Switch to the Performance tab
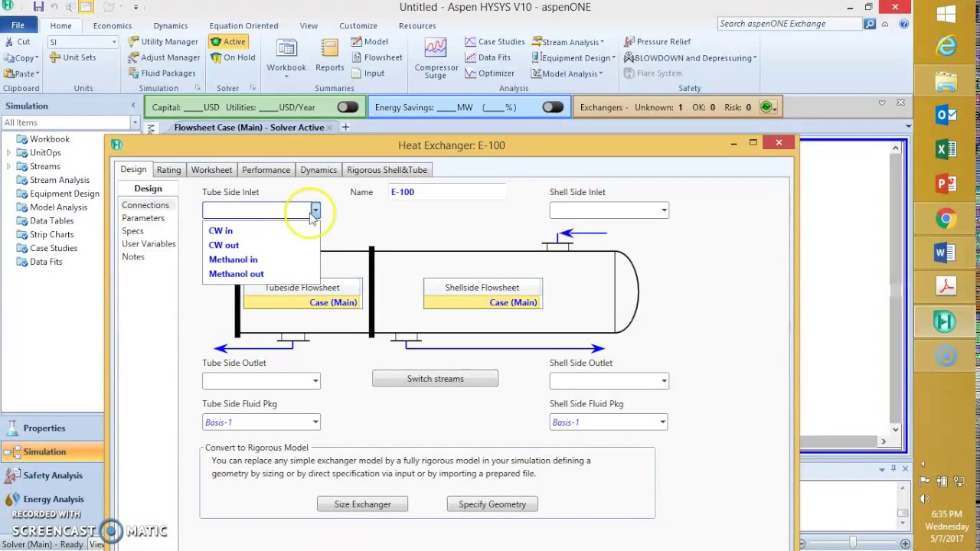980x551 pixels. tap(266, 170)
